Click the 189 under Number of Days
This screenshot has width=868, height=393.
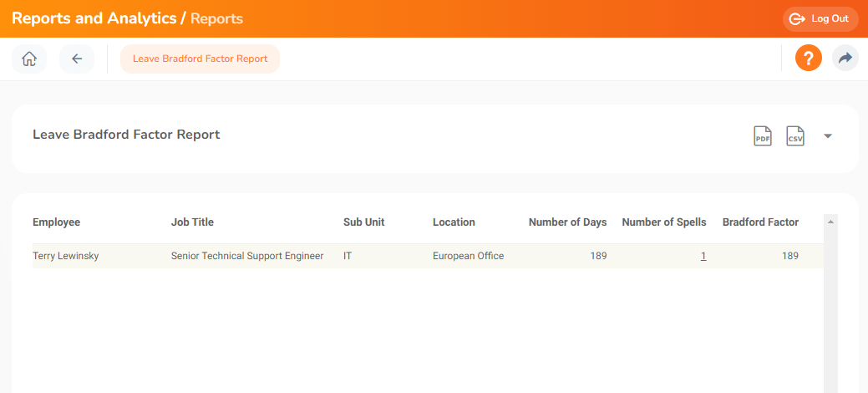tap(598, 256)
